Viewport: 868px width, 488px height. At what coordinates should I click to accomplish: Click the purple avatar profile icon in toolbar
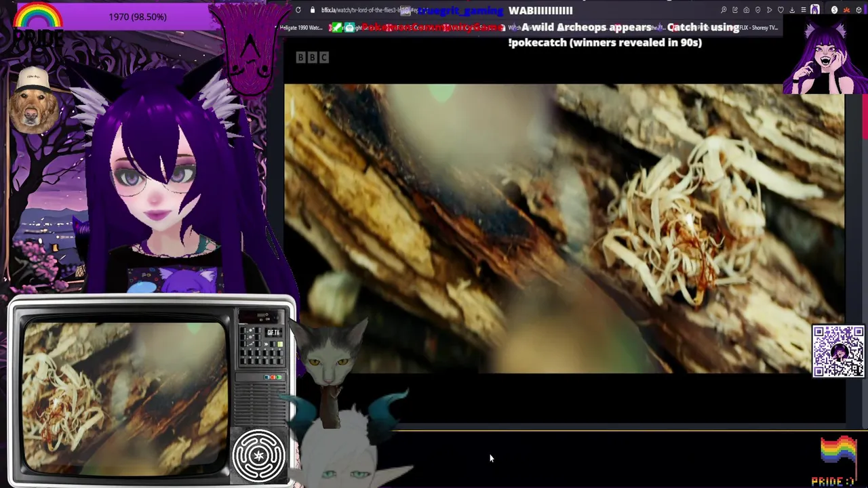(815, 9)
